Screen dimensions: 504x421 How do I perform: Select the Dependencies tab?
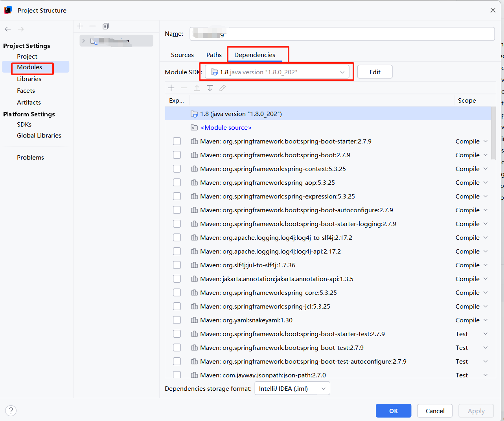(255, 55)
